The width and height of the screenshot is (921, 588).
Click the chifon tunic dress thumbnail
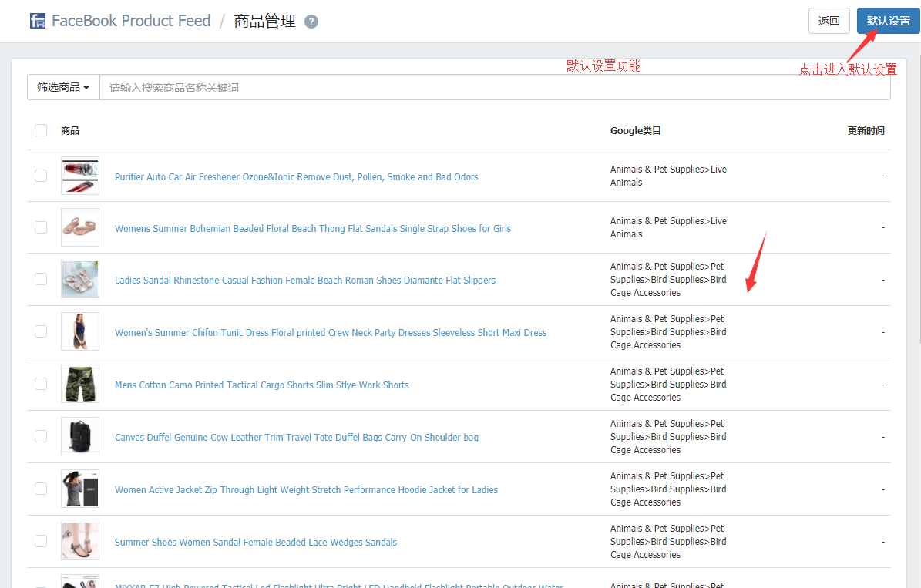coord(80,331)
